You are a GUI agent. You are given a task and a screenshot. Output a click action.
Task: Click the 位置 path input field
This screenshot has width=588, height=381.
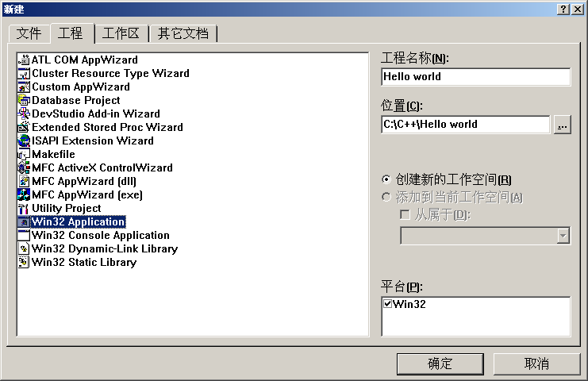(x=465, y=125)
